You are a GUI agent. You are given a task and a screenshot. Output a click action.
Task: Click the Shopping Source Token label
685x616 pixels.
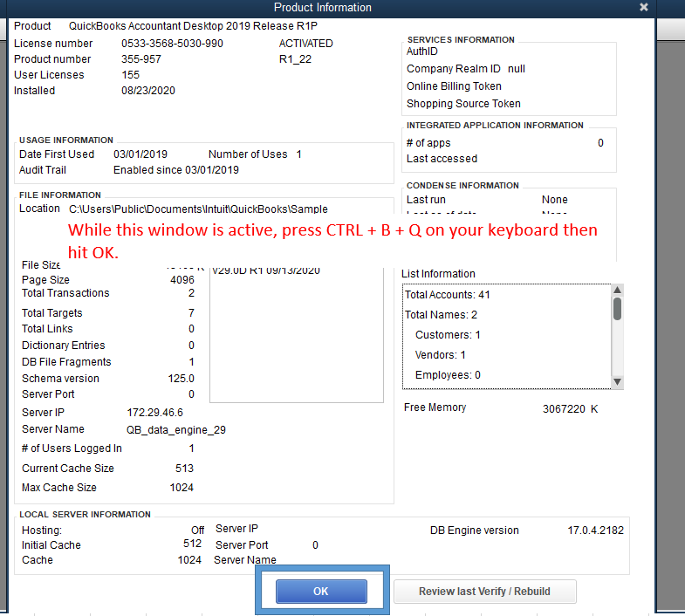[x=463, y=104]
